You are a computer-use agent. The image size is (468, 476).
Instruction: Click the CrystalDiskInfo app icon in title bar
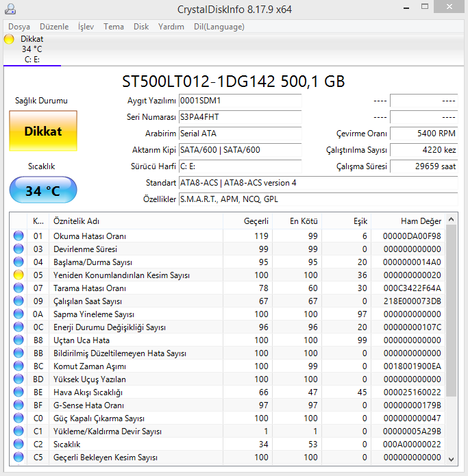tap(9, 10)
